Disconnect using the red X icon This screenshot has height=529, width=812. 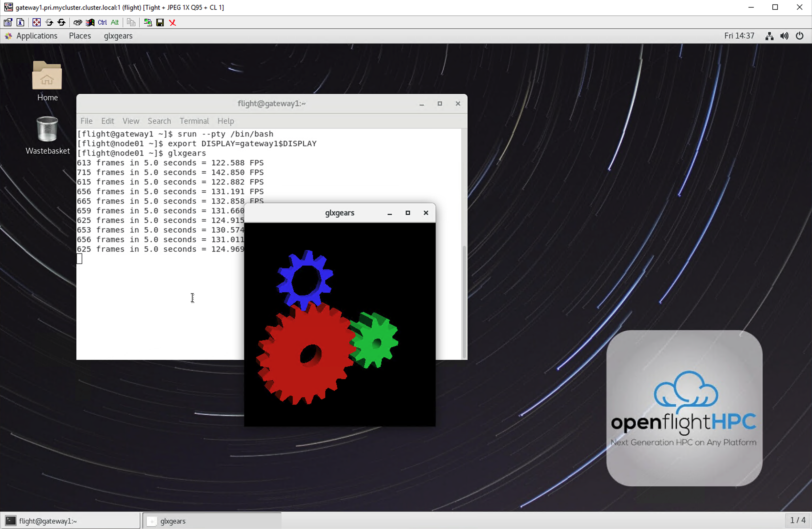coord(173,22)
